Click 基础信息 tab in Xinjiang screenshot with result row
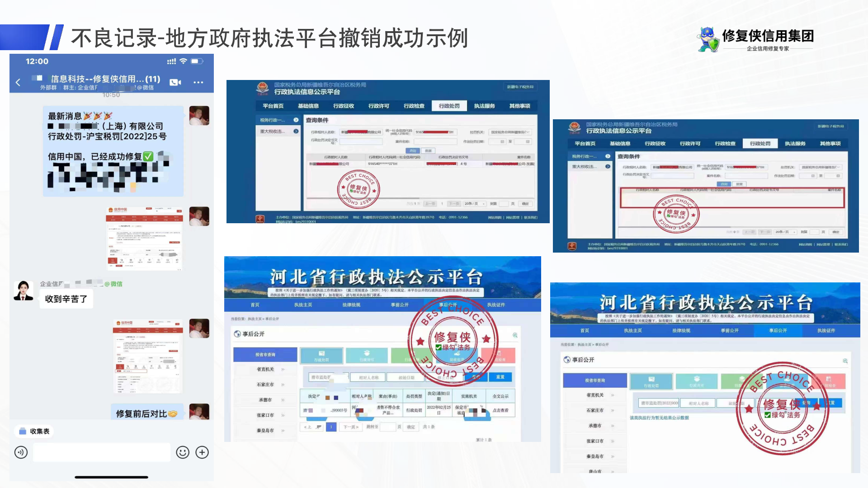The height and width of the screenshot is (488, 868). [308, 106]
